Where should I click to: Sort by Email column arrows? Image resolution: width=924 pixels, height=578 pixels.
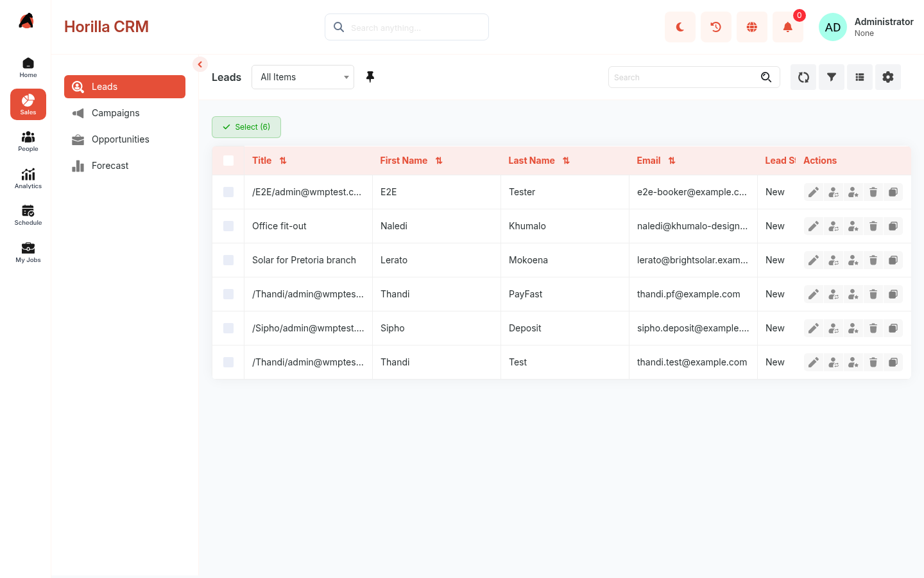click(x=672, y=161)
